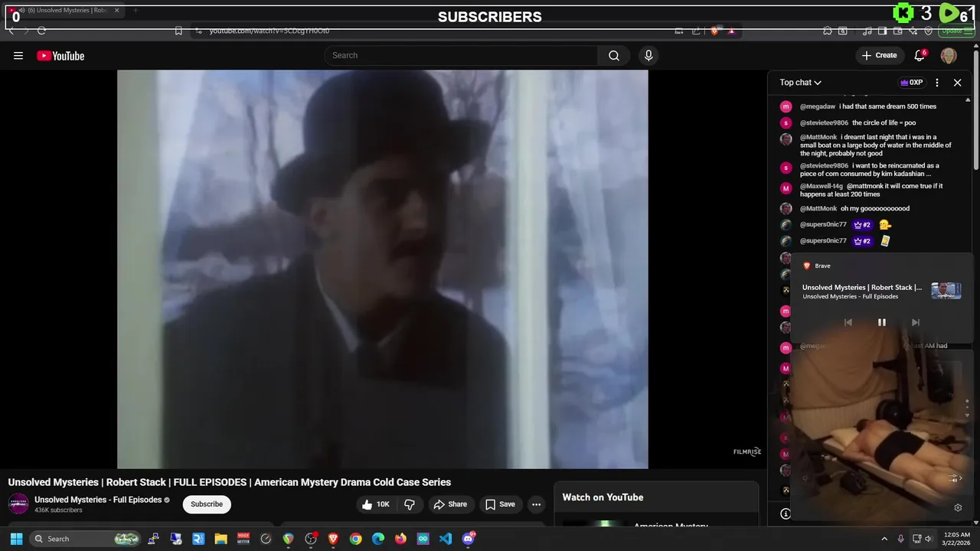The height and width of the screenshot is (551, 980).
Task: Open the Unsolved Mysteries channel avatar
Action: tap(18, 504)
